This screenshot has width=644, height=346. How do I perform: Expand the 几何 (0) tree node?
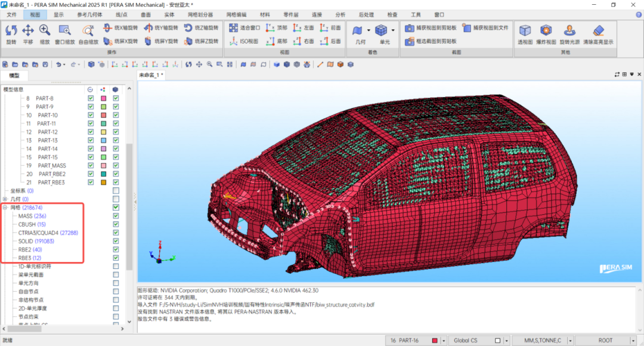coord(5,199)
